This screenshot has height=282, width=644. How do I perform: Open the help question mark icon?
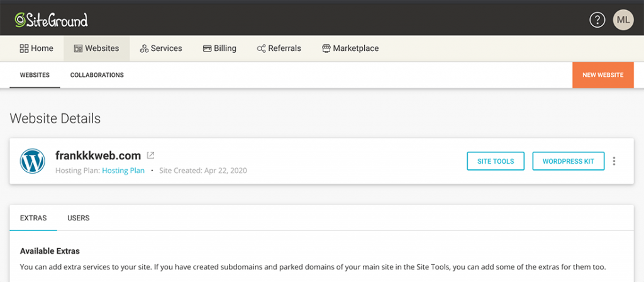click(x=597, y=20)
